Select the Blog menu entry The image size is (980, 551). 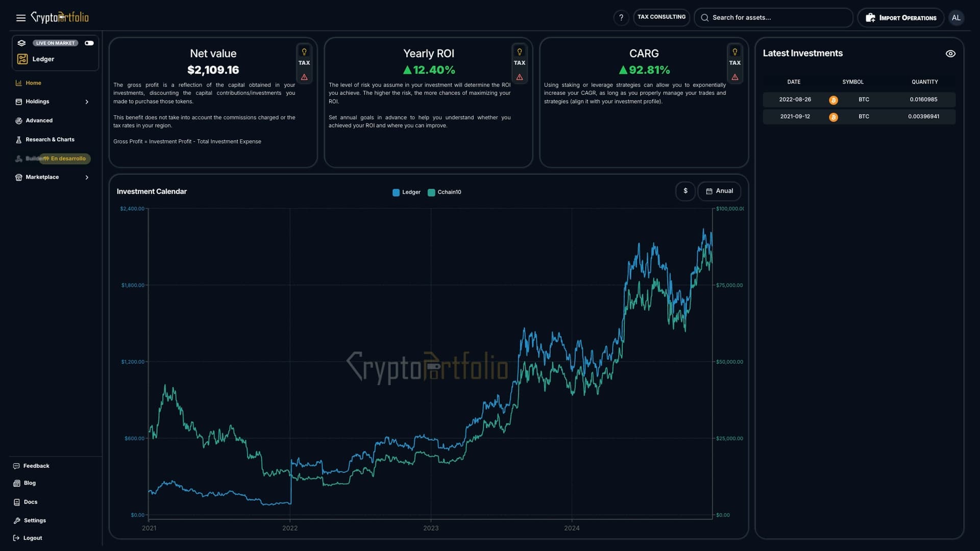tap(29, 483)
